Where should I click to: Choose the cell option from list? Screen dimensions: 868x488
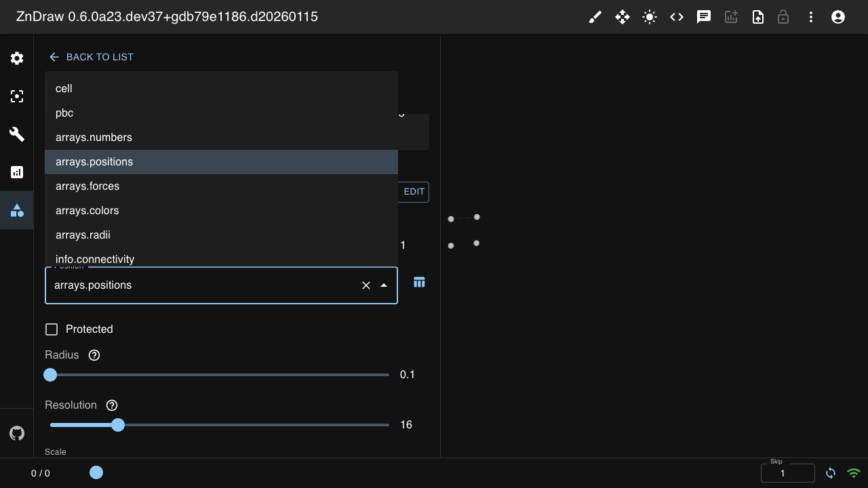[221, 89]
